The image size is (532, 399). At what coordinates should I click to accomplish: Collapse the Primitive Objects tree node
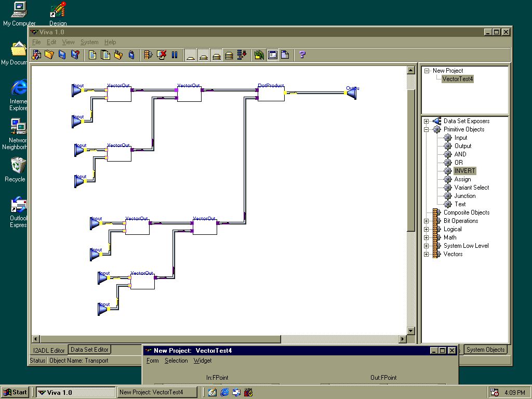(x=427, y=129)
